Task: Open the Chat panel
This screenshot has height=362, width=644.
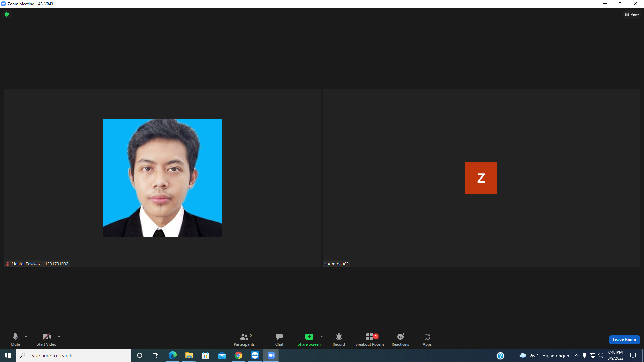Action: 279,339
